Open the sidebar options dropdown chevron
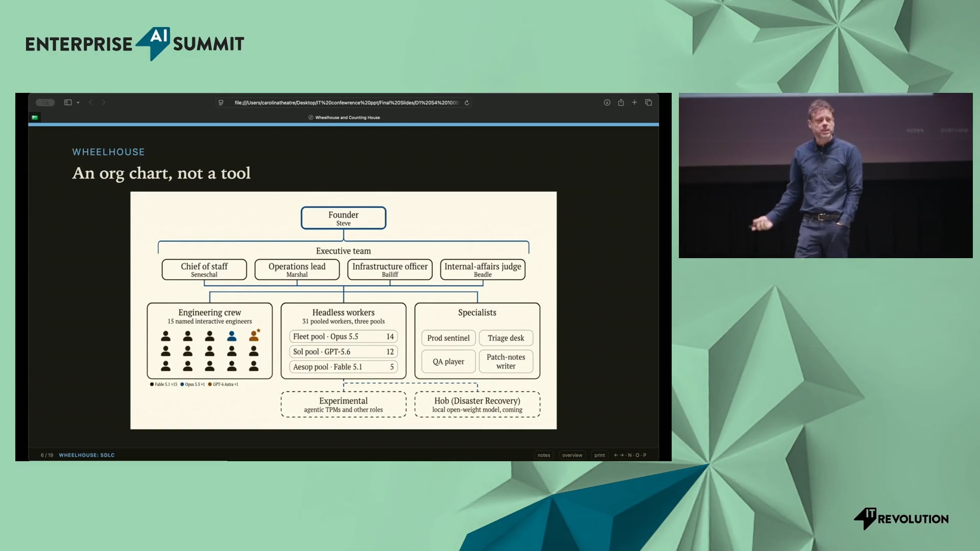Image resolution: width=980 pixels, height=551 pixels. (78, 103)
